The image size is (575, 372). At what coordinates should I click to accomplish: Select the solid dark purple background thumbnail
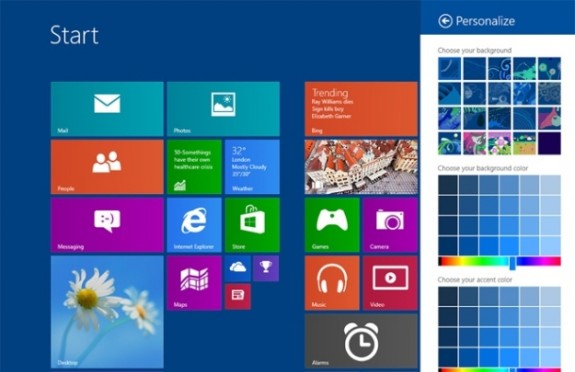549,143
